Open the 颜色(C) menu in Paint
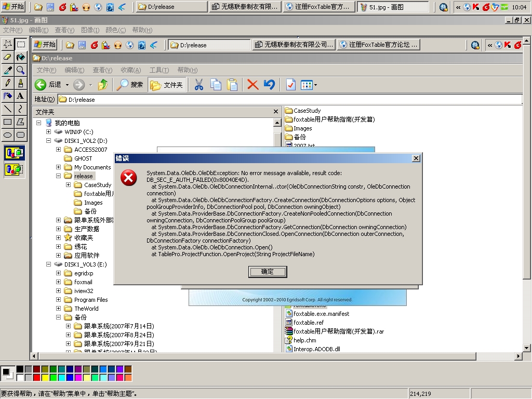532x399 pixels. pyautogui.click(x=115, y=30)
